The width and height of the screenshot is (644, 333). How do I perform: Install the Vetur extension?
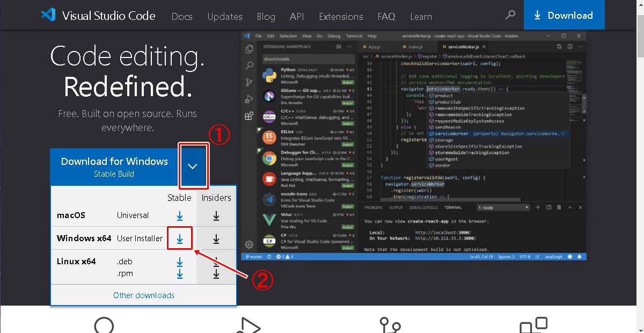click(x=347, y=227)
